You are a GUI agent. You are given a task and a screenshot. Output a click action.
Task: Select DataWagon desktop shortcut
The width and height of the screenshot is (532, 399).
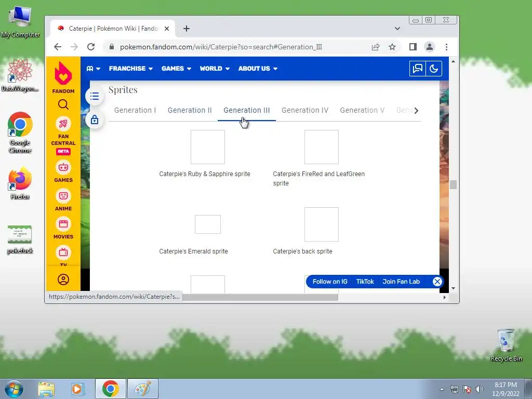(20, 75)
